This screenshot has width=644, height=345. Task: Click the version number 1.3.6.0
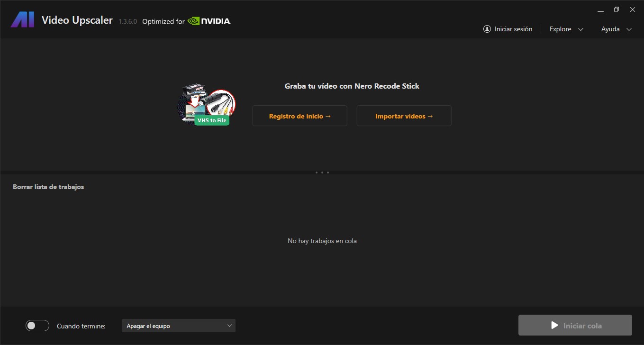(x=127, y=21)
